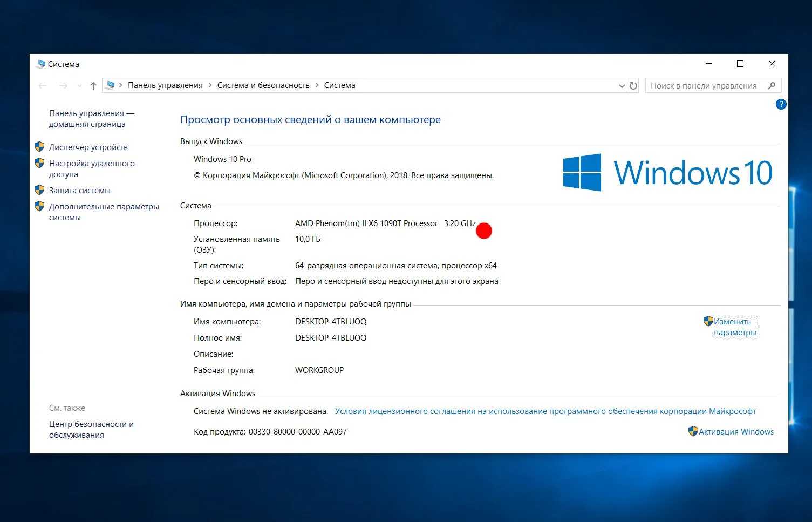Select product code 00330-80000-00000-AA097
This screenshot has height=522, width=812.
pos(297,432)
